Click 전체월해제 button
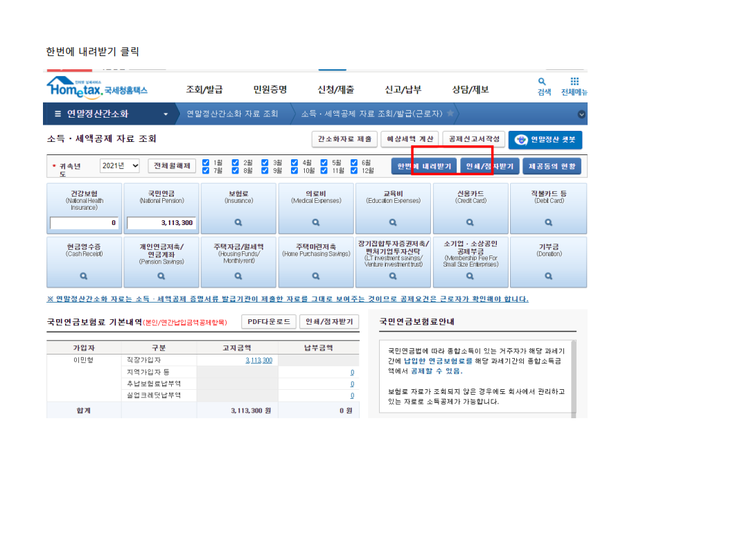 tap(172, 165)
